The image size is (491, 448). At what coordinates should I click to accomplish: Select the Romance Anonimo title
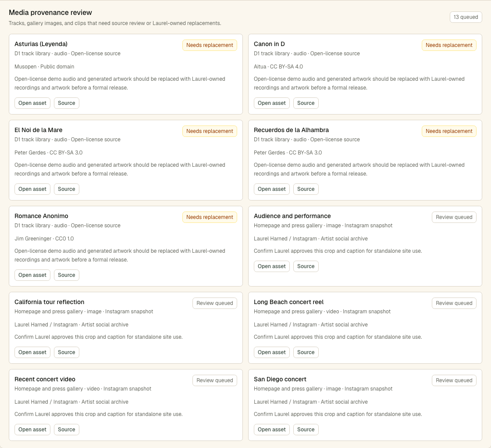(41, 216)
